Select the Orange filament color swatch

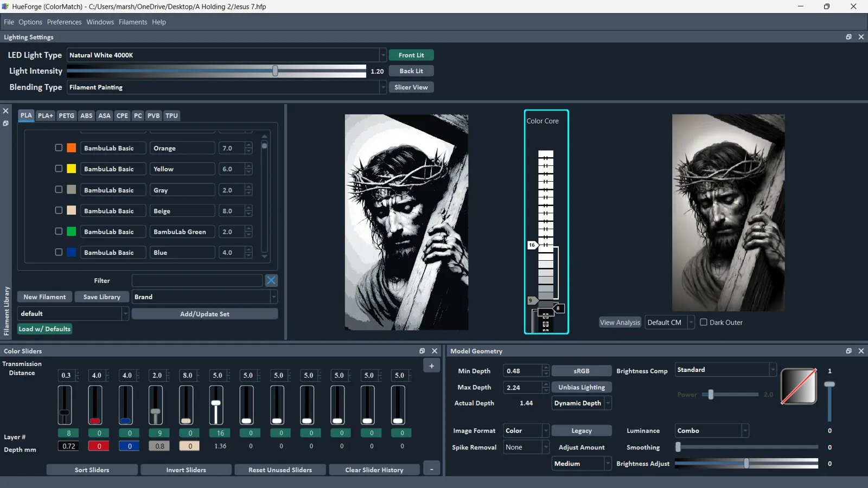click(71, 148)
